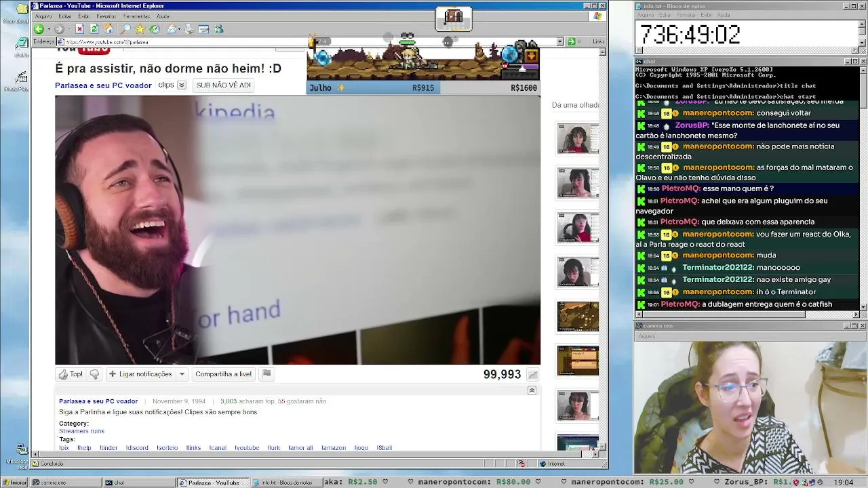The image size is (868, 488).
Task: Click the !discord tag link
Action: (x=137, y=448)
